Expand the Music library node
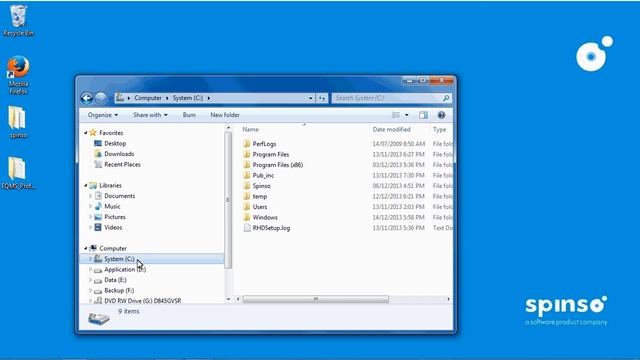Image resolution: width=640 pixels, height=360 pixels. [90, 207]
